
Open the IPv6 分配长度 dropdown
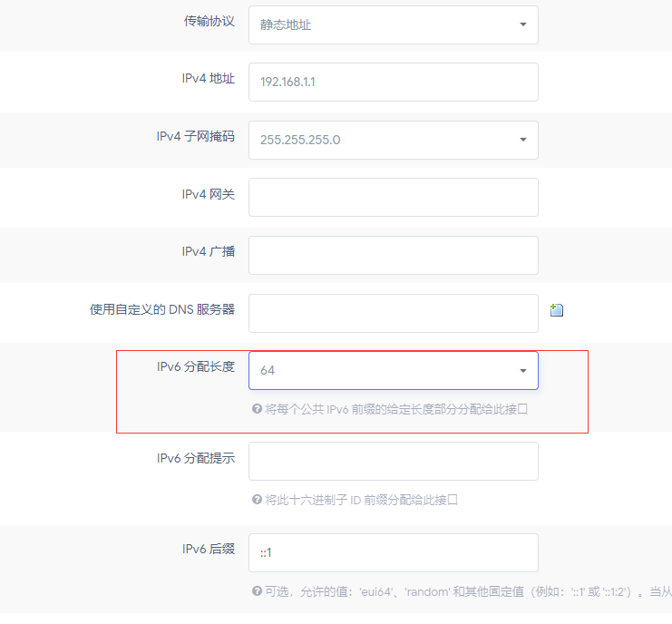click(393, 370)
